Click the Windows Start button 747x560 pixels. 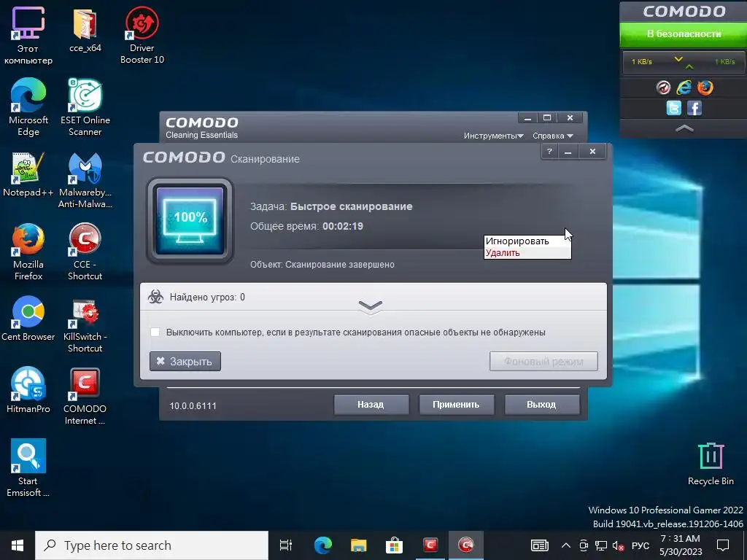pyautogui.click(x=18, y=545)
